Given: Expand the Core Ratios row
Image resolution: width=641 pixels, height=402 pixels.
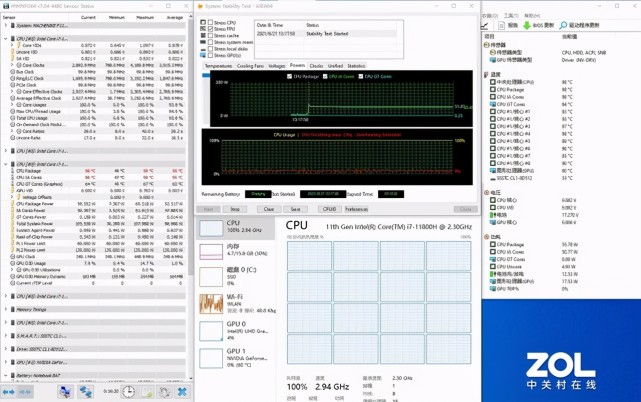Looking at the screenshot, I should click(x=12, y=131).
